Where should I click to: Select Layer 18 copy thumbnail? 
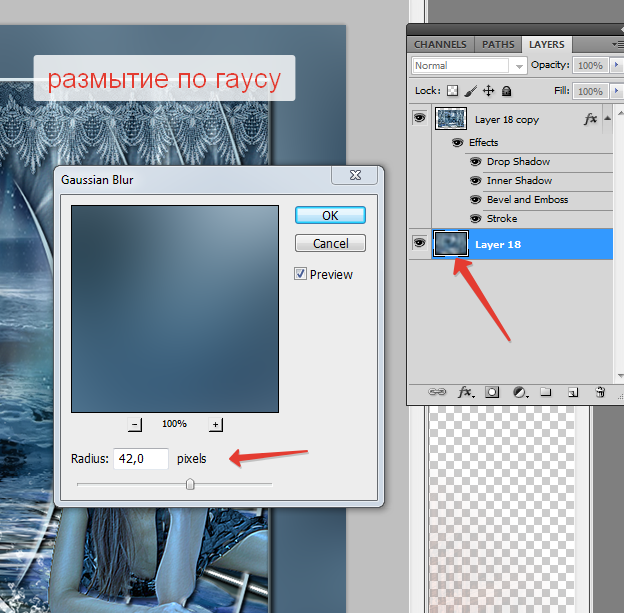(x=450, y=119)
